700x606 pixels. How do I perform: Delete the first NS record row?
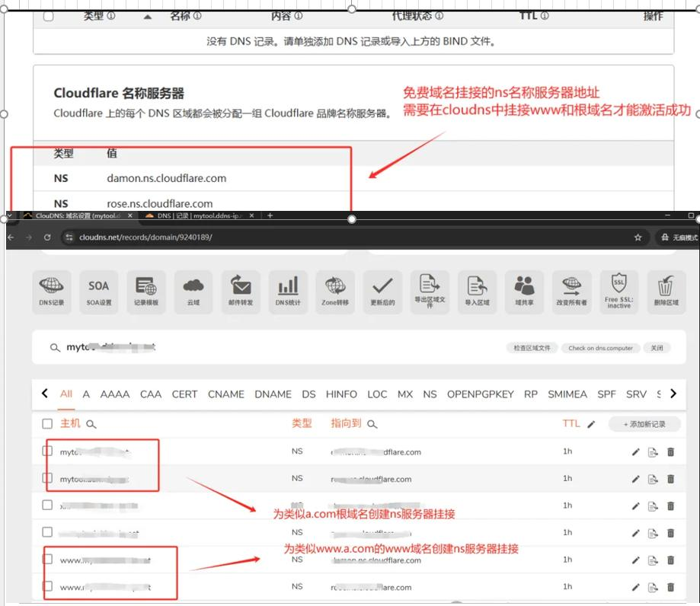(670, 452)
